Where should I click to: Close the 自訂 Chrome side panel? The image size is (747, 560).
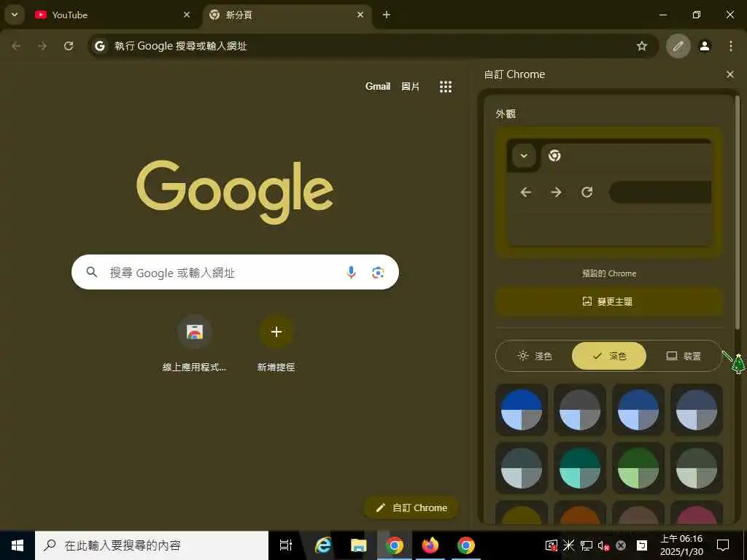pos(729,74)
